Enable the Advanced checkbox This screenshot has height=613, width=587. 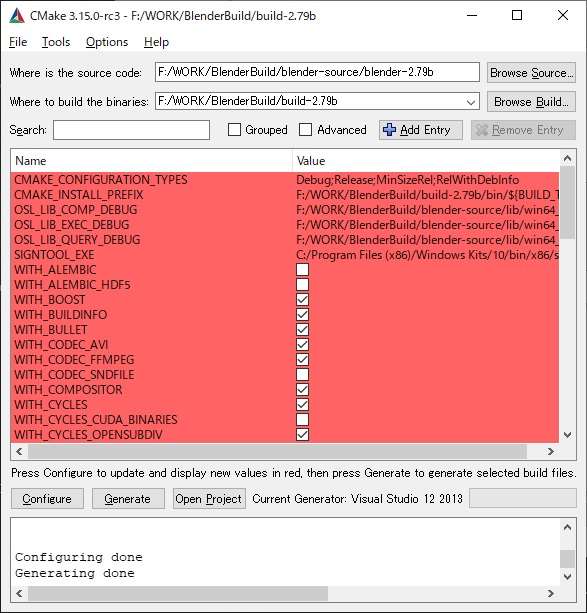coord(305,130)
